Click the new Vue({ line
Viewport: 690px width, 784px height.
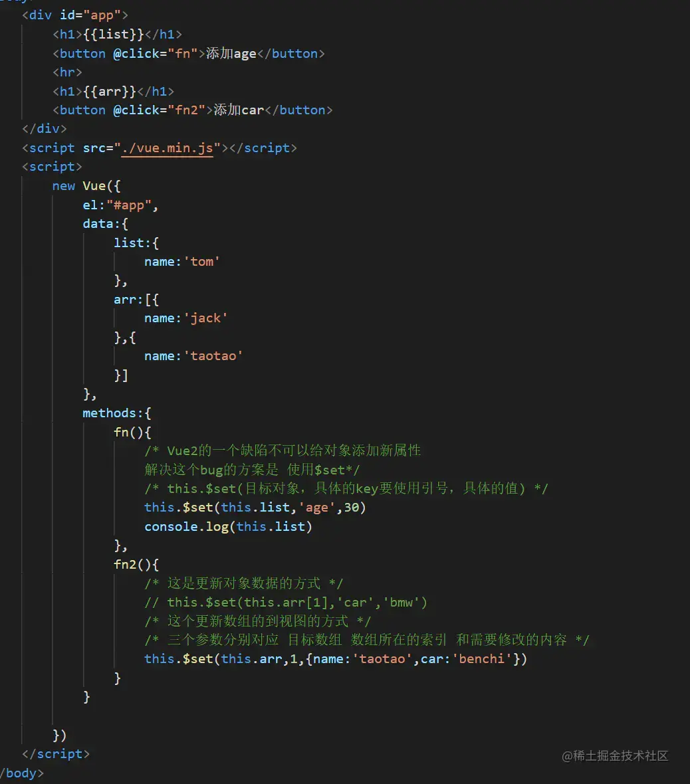(86, 186)
